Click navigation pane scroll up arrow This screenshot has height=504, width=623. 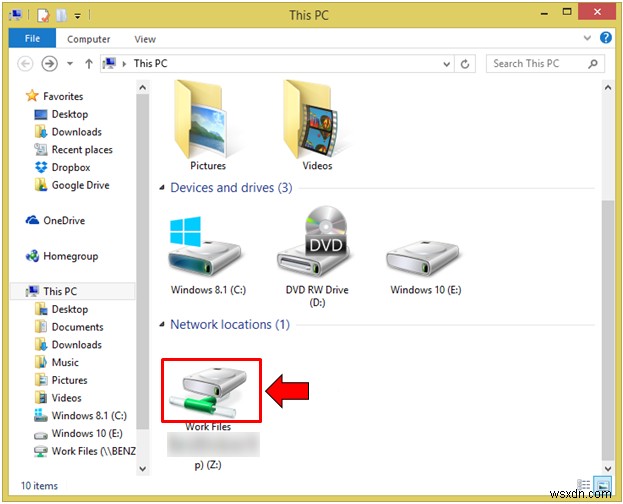pos(143,87)
